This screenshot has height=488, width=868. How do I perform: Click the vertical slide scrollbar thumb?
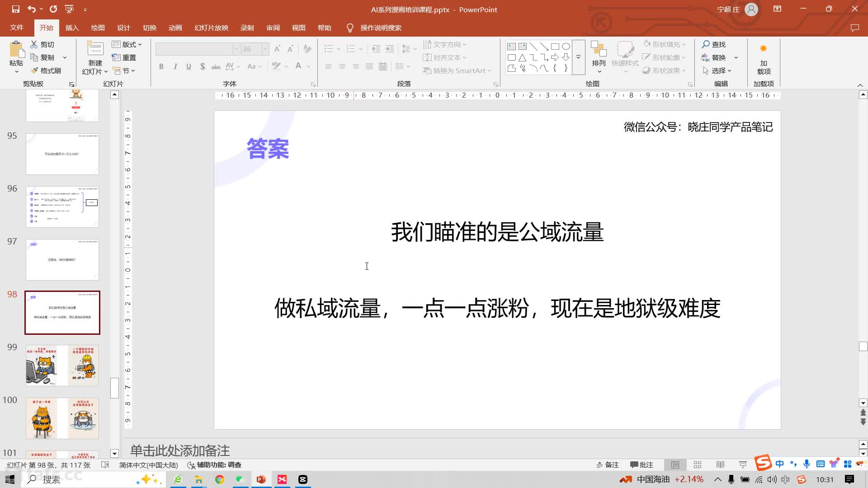[863, 346]
